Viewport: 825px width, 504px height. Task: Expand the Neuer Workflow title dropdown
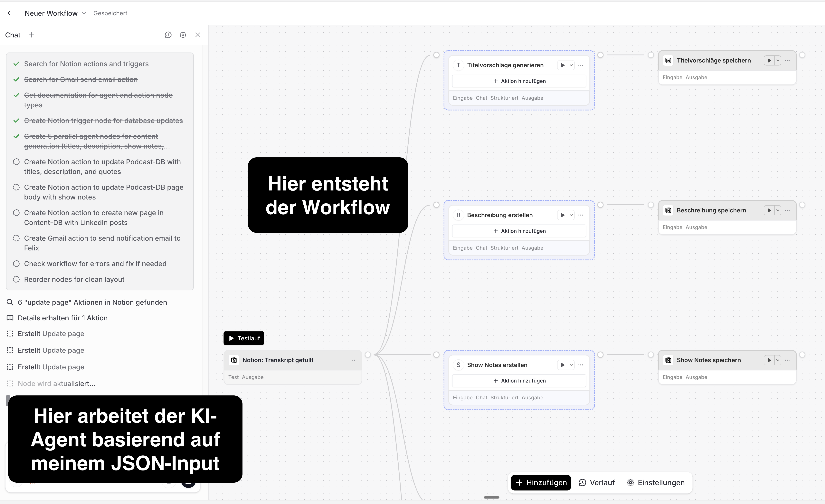pyautogui.click(x=84, y=13)
